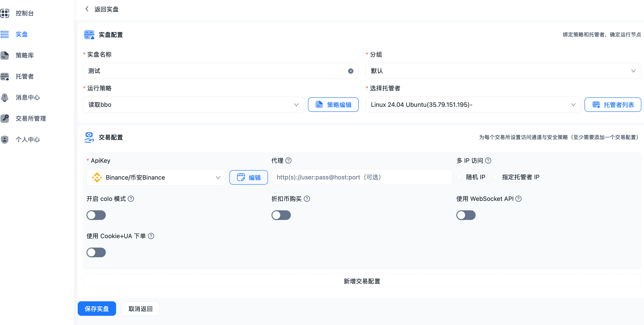644x325 pixels.
Task: Clear the 实盘名称 input with the x icon
Action: [x=351, y=71]
